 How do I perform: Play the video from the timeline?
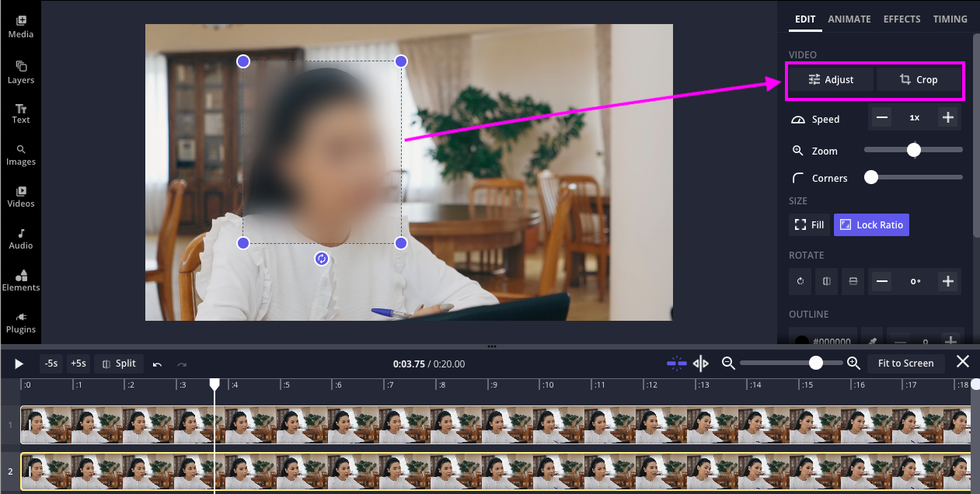pos(19,364)
